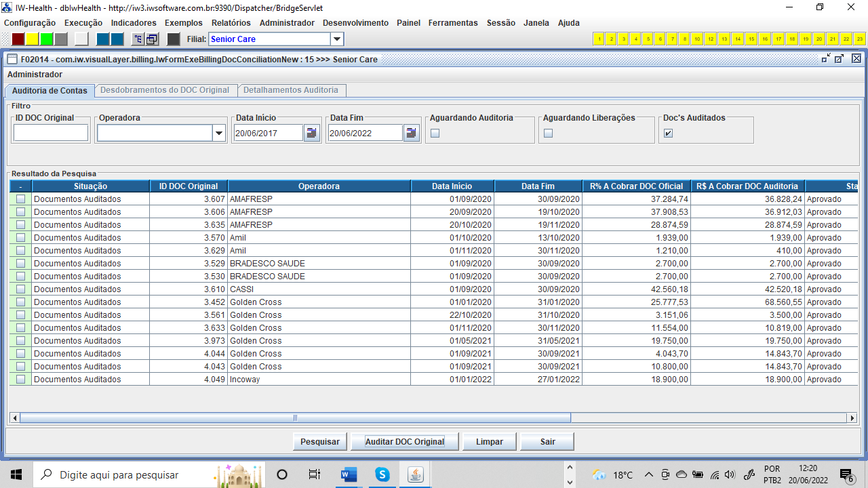
Task: Click the Sair button
Action: 548,442
